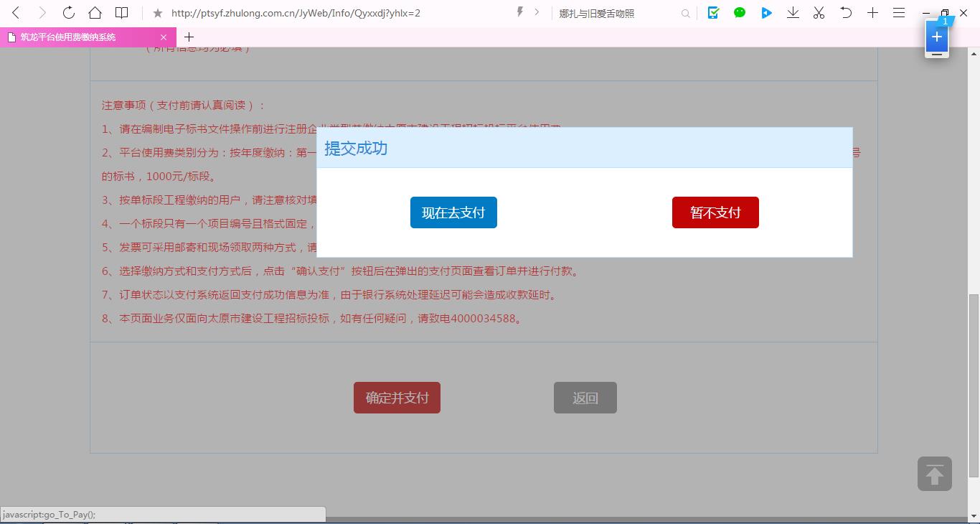Click the scroll-to-top arrow button
This screenshot has height=524, width=980.
coord(934,474)
